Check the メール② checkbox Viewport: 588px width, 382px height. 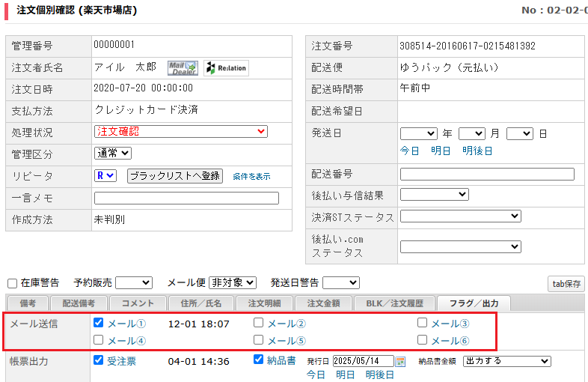(x=258, y=323)
